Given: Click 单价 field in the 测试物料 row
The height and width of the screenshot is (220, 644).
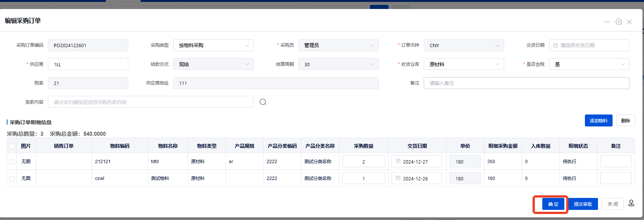Looking at the screenshot, I should [x=465, y=178].
